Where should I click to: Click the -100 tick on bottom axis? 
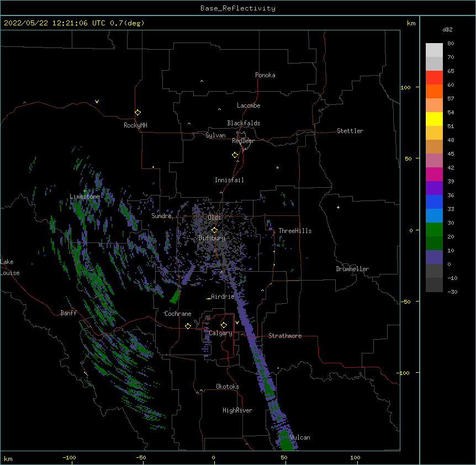point(69,457)
